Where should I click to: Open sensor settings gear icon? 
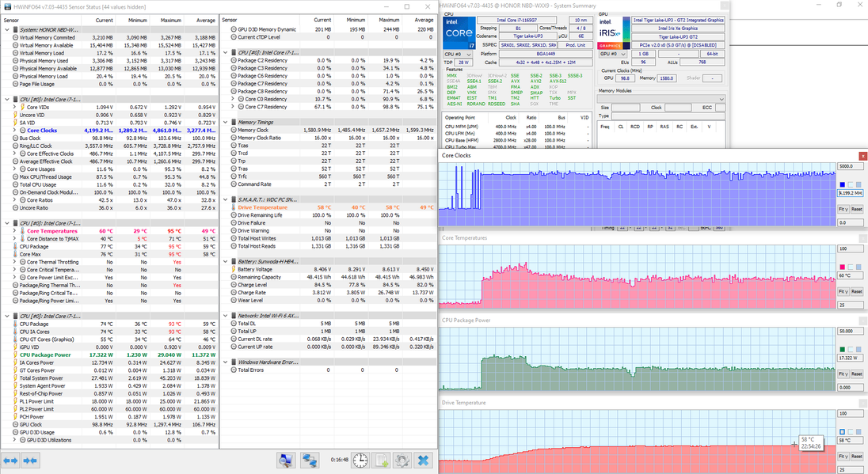tap(402, 460)
